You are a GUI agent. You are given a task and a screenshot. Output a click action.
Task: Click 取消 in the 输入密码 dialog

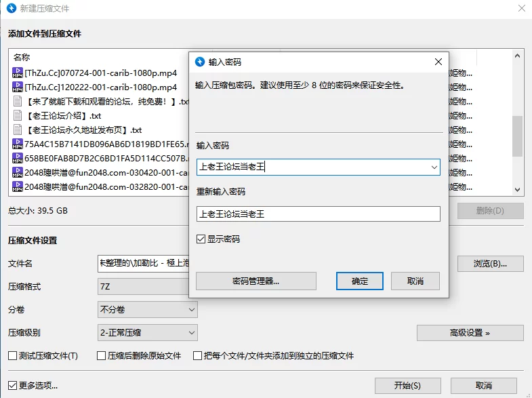pyautogui.click(x=415, y=281)
